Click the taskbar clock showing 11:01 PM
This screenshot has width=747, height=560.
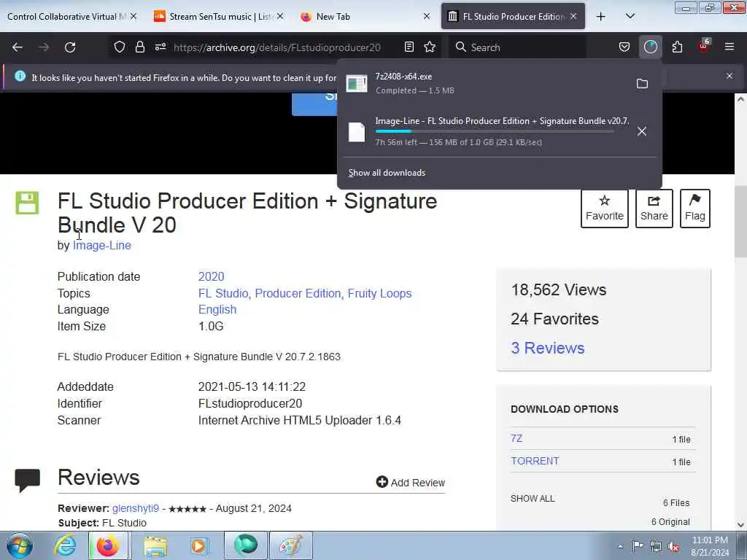710,546
